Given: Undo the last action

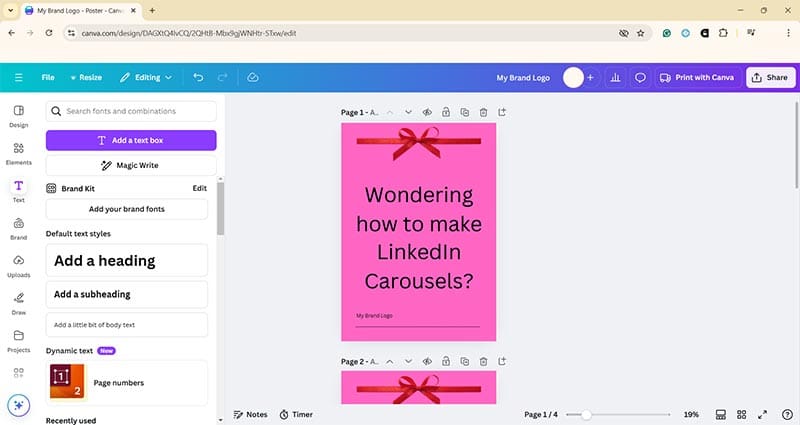Looking at the screenshot, I should click(x=198, y=78).
